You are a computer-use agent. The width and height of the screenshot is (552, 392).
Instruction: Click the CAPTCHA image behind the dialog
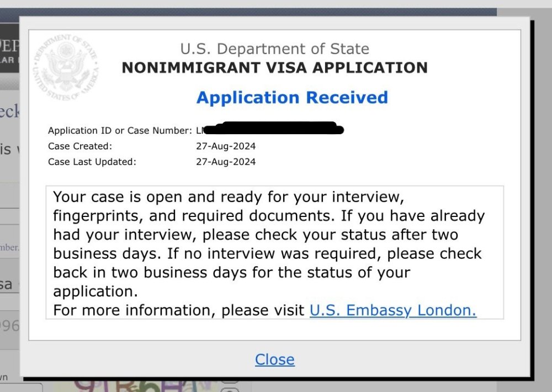(x=138, y=385)
